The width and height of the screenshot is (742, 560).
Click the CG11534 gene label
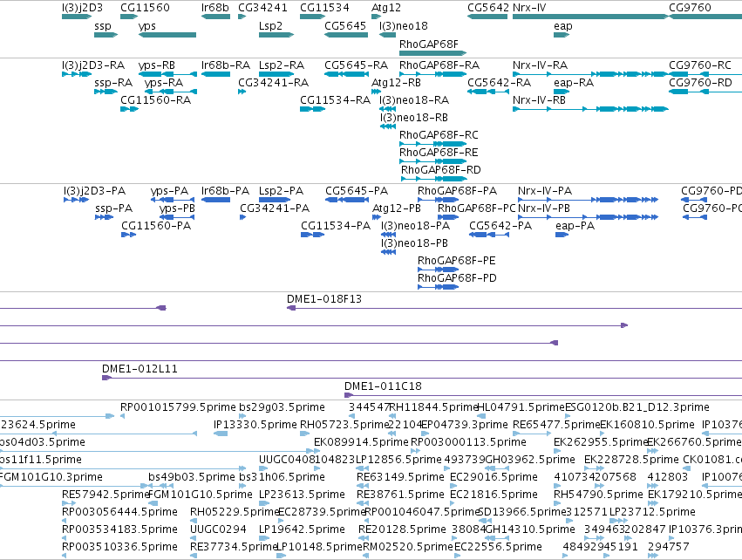(x=324, y=8)
